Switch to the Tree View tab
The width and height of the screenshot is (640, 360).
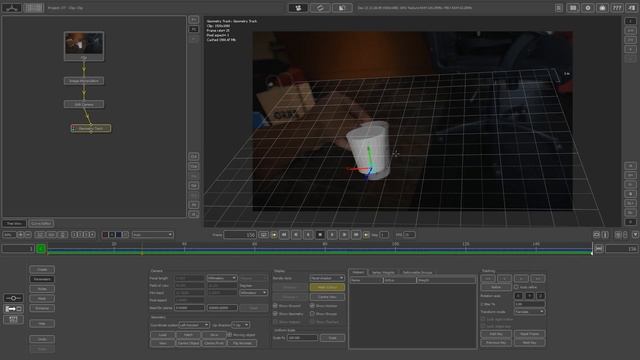coord(14,223)
